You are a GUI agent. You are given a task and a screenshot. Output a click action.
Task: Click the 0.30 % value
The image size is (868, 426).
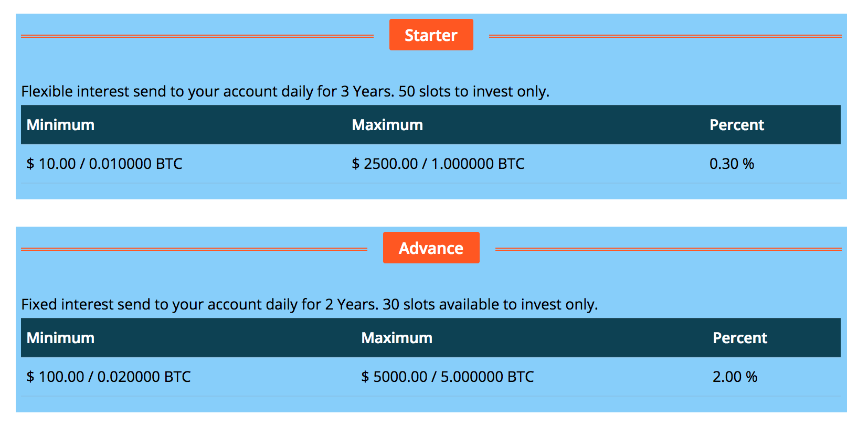(x=732, y=164)
